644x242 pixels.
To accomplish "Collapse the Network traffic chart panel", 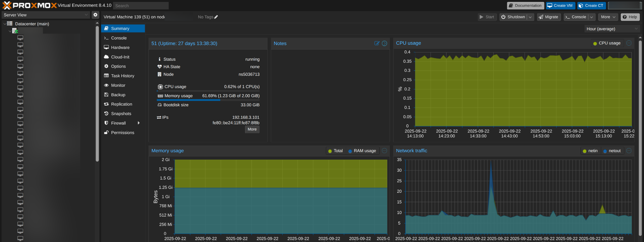I will pos(629,151).
